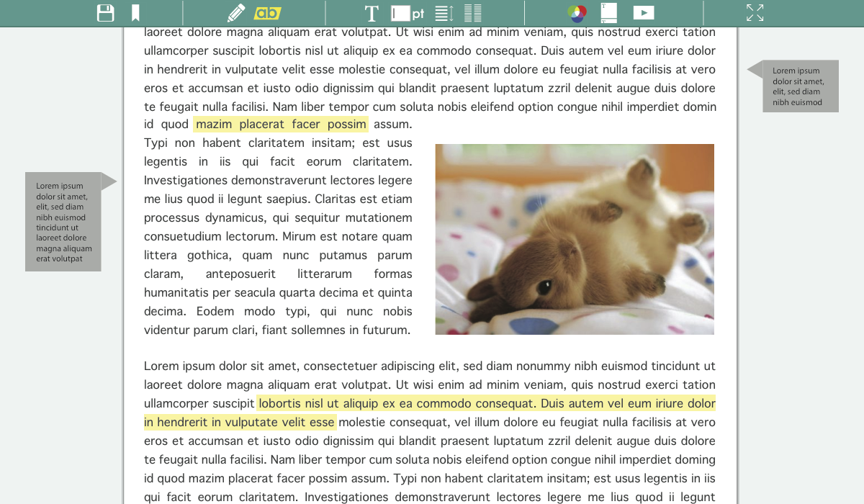Activate the yellow highlighter tool
The height and width of the screenshot is (504, 864).
(x=268, y=13)
